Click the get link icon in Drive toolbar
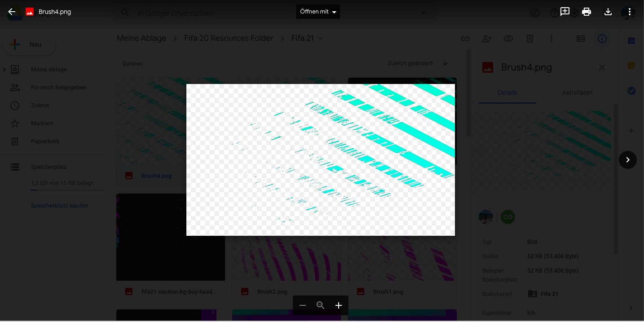The image size is (644, 322). [x=465, y=39]
